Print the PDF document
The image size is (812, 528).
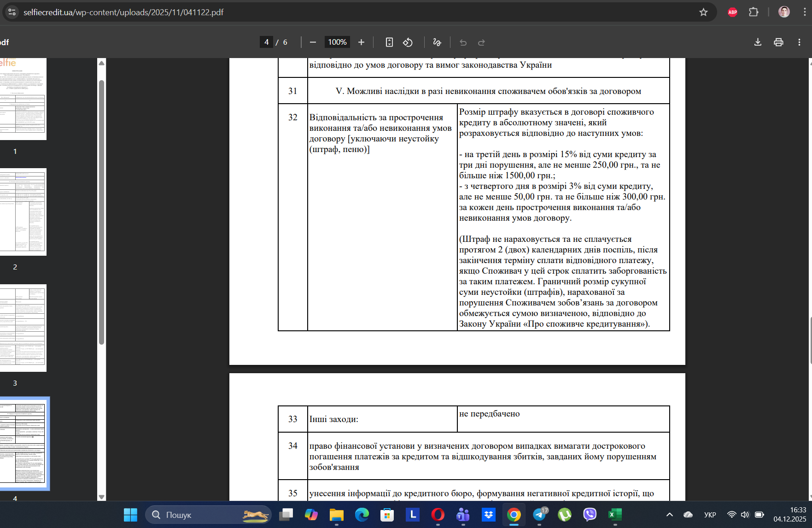pos(778,42)
